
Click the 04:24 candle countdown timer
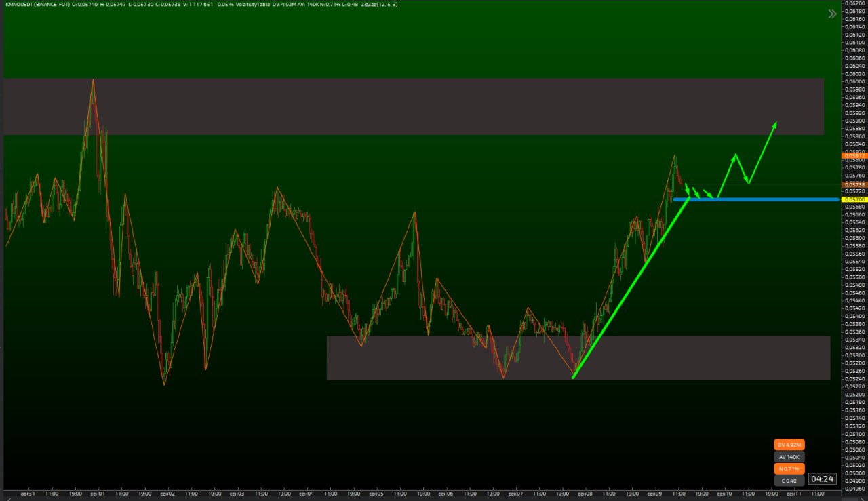click(x=823, y=479)
